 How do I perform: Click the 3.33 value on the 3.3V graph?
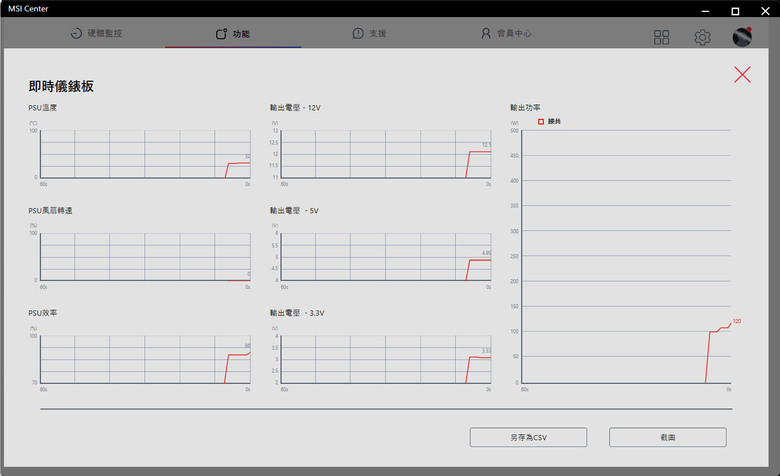pos(486,351)
